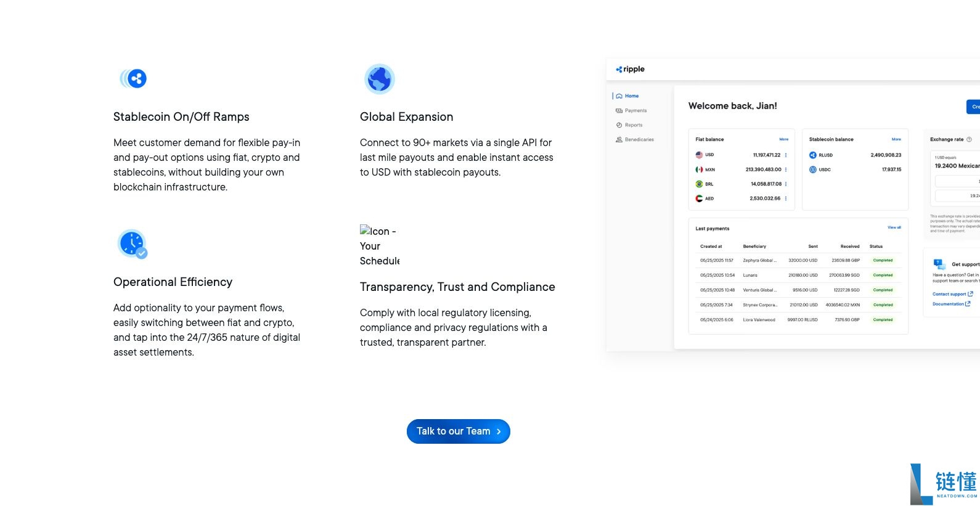This screenshot has height=506, width=980.
Task: Open the MXN balance three-dot menu
Action: coord(786,169)
